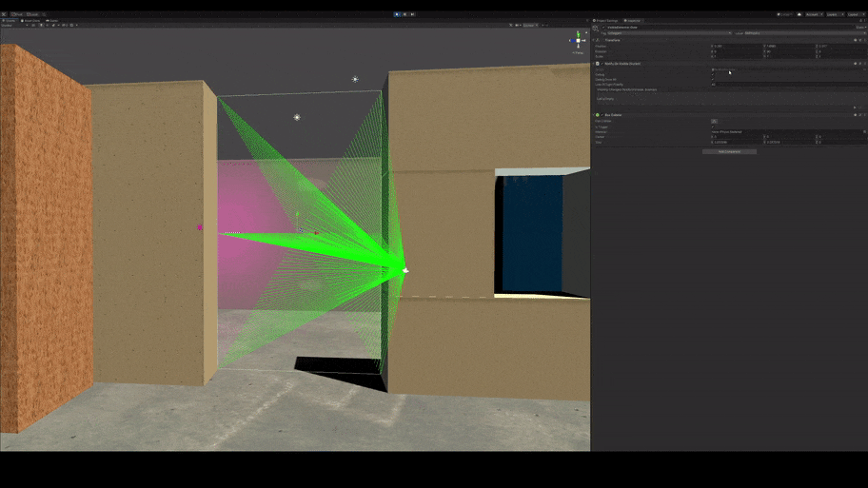Open the Static dropdown
868x488 pixels.
860,27
